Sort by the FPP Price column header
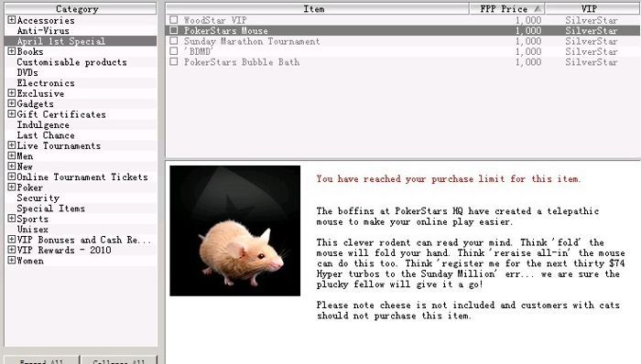Screen dimensions: 641x364 tap(507, 8)
